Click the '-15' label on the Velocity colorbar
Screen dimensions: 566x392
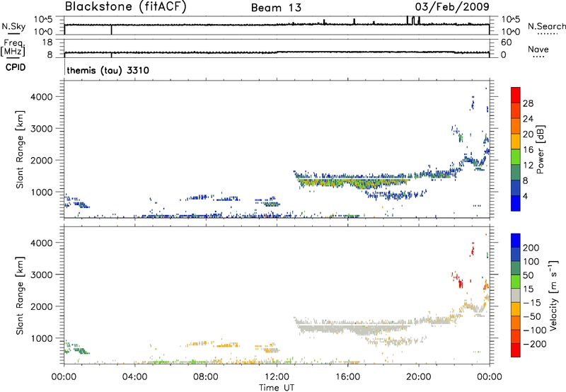coord(532,303)
